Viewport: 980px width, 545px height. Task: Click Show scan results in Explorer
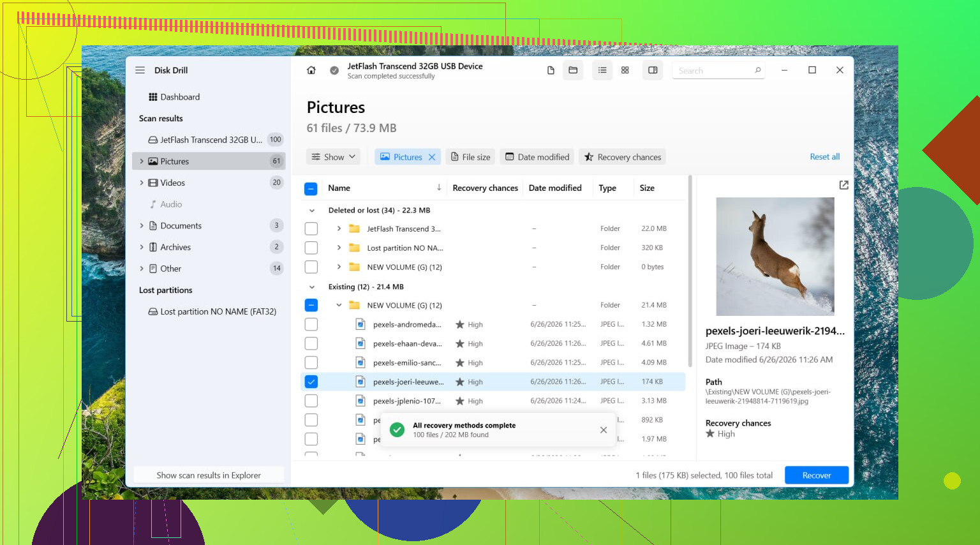coord(209,475)
